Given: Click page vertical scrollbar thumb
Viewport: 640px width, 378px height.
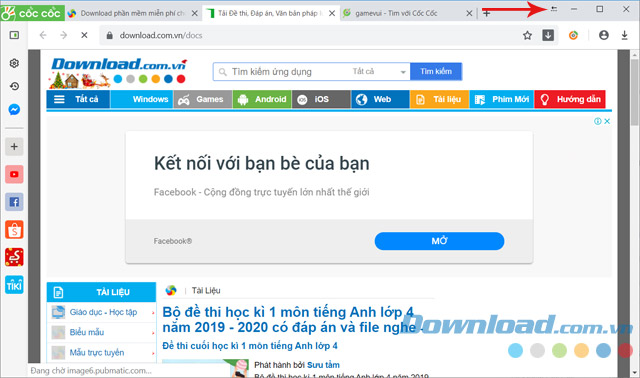Looking at the screenshot, I should pos(634,92).
